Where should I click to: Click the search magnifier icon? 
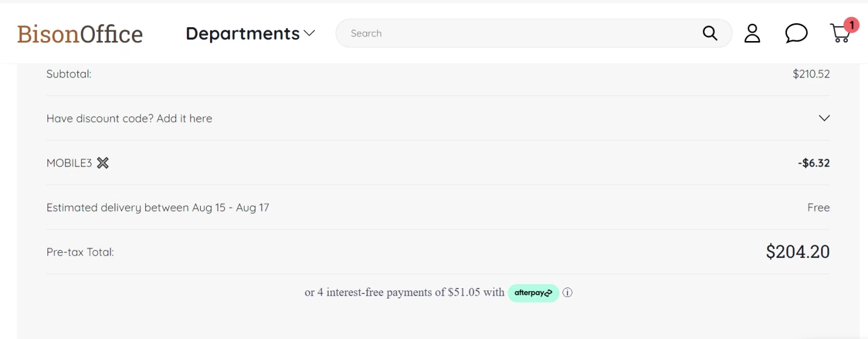710,33
